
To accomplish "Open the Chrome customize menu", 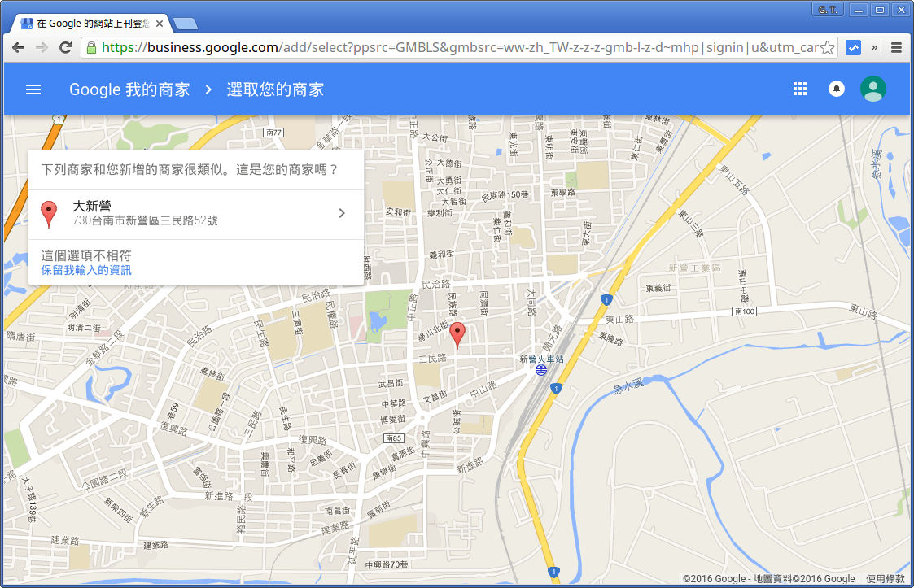I will (x=896, y=47).
